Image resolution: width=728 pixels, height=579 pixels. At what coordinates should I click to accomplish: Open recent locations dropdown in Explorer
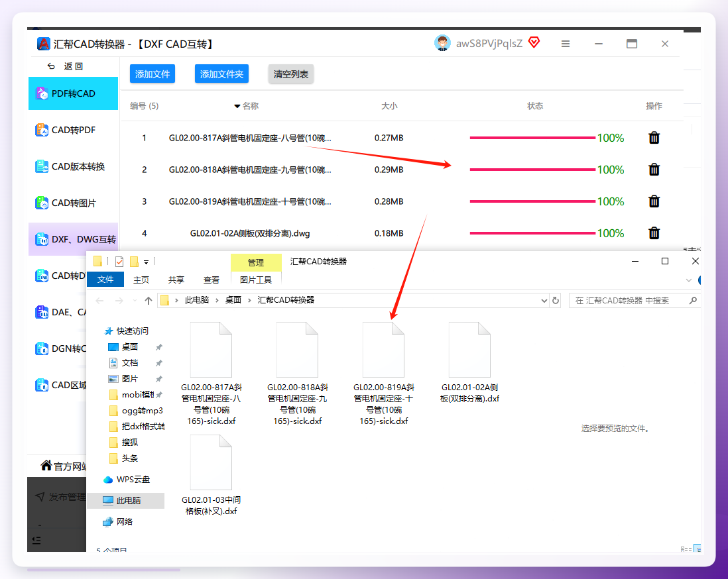click(135, 301)
